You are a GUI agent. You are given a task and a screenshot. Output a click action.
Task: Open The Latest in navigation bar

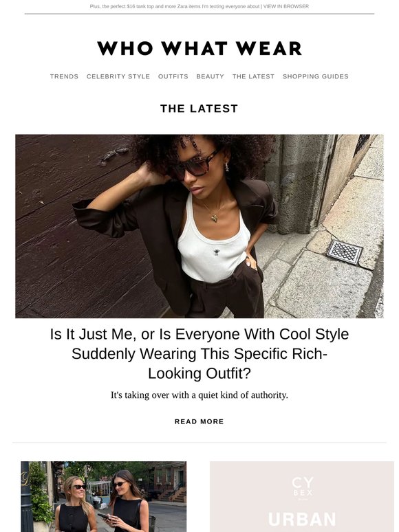[253, 76]
